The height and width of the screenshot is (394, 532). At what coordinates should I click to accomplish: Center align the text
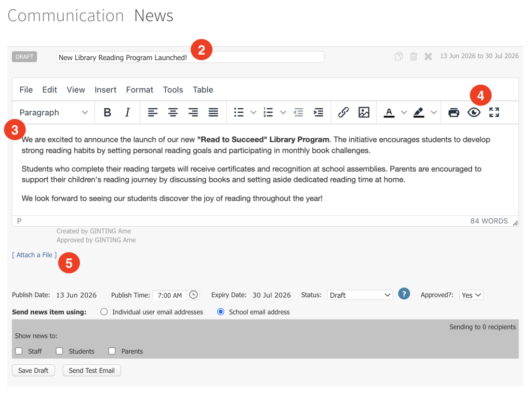[173, 112]
